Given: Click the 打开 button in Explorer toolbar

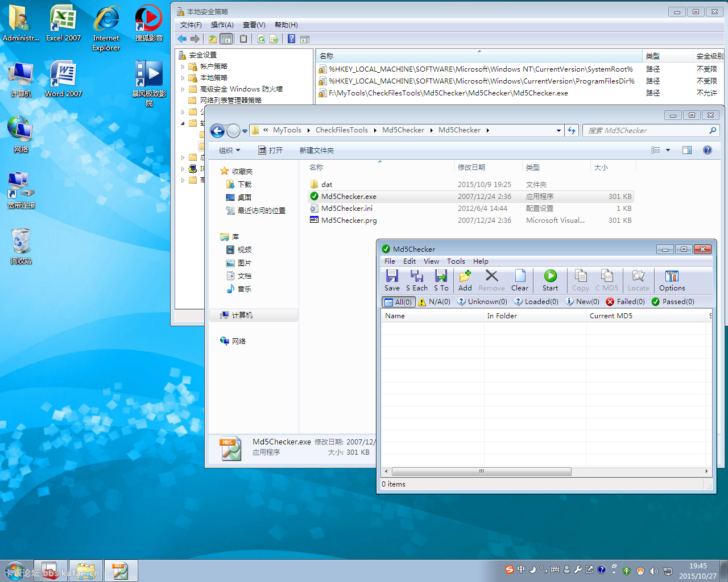Looking at the screenshot, I should coord(270,150).
